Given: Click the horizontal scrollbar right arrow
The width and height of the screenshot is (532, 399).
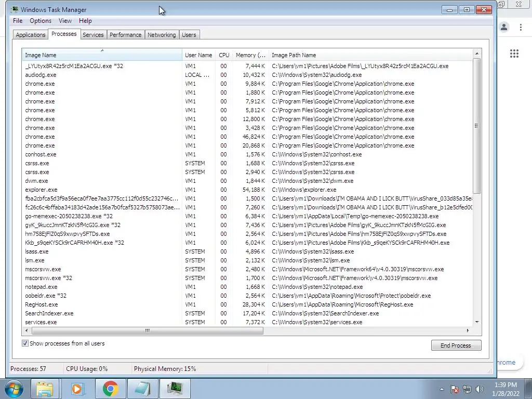Looking at the screenshot, I should 468,330.
